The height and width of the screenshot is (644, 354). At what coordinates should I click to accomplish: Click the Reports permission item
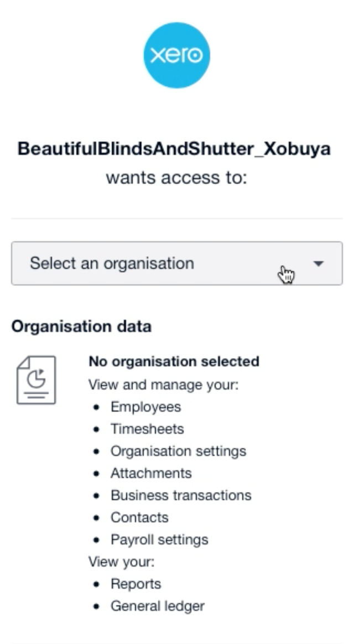pos(136,584)
